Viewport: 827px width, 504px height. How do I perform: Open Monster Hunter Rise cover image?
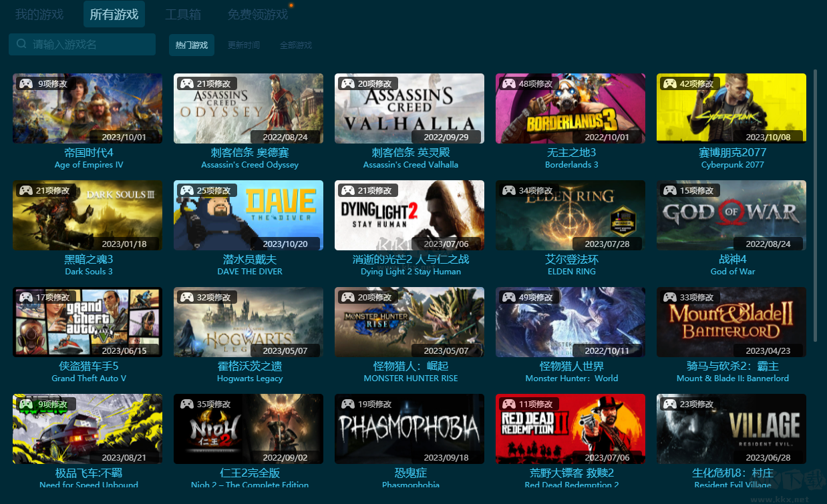pyautogui.click(x=409, y=322)
